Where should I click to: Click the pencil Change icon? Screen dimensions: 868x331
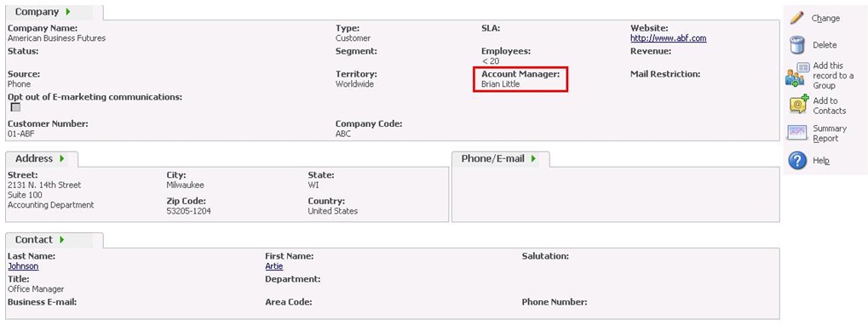tap(797, 18)
